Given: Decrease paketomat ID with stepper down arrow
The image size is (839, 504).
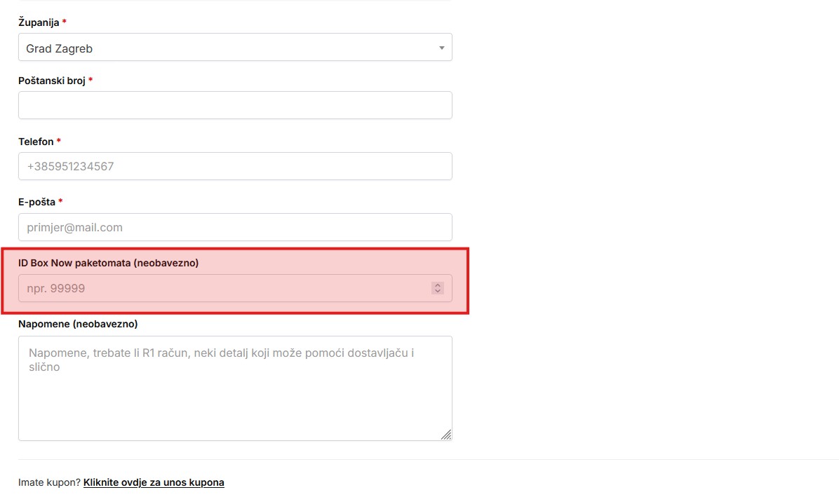Looking at the screenshot, I should (438, 291).
